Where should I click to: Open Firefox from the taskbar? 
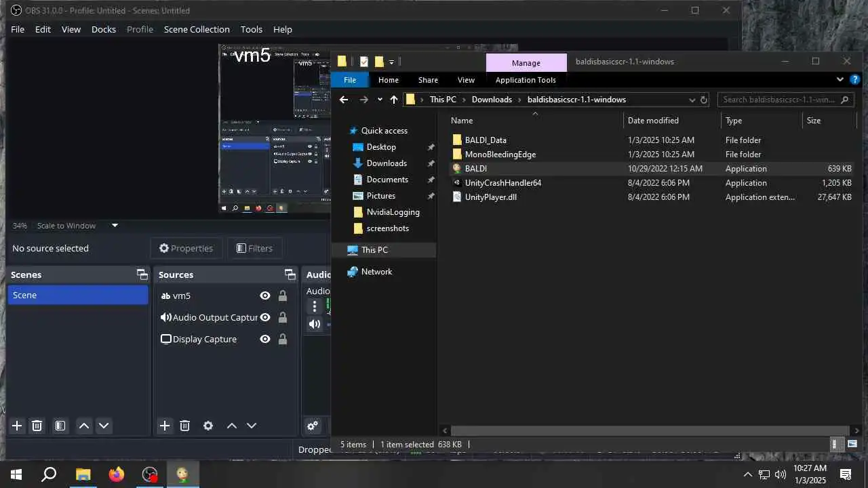[x=117, y=474]
